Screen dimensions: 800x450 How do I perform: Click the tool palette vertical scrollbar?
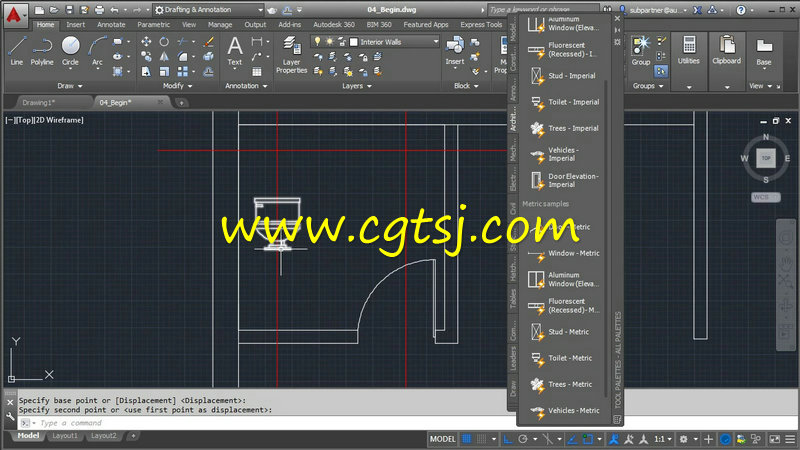pyautogui.click(x=606, y=238)
